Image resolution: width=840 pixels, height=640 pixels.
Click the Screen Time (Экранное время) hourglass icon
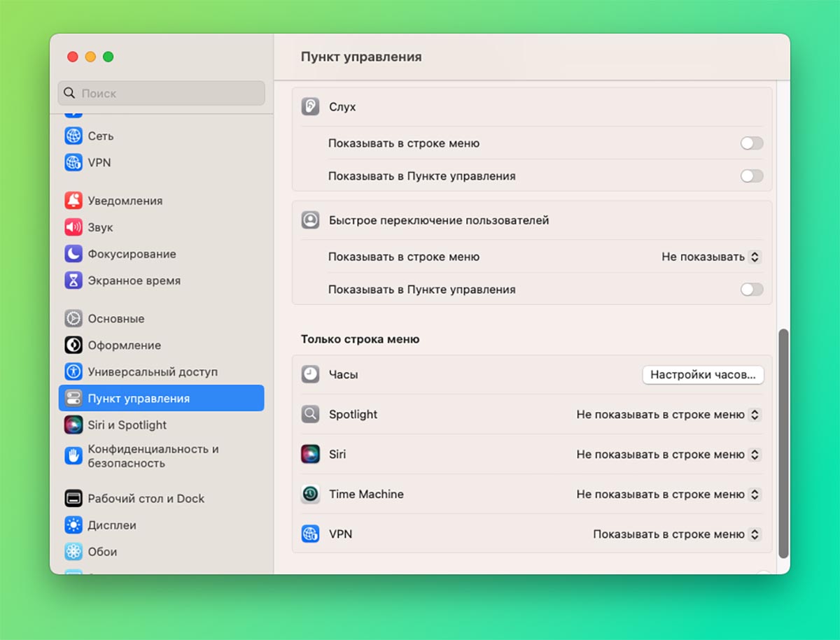73,280
